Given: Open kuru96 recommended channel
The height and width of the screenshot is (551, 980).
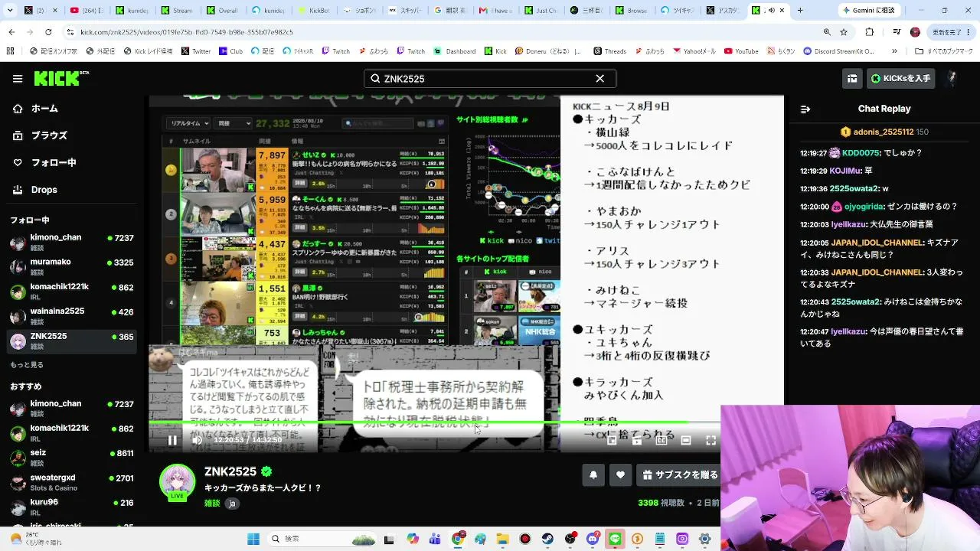Looking at the screenshot, I should tap(73, 507).
